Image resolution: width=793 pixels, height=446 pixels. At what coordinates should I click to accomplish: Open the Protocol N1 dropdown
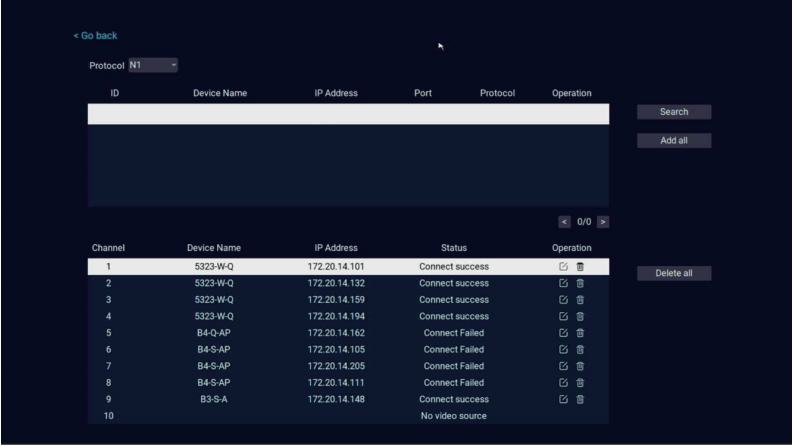click(x=152, y=66)
